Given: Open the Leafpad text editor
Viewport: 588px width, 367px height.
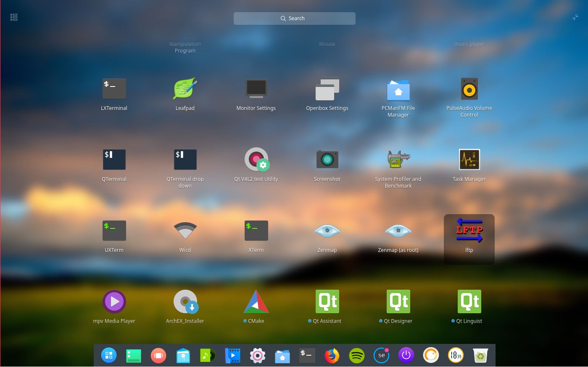Looking at the screenshot, I should coord(185,92).
